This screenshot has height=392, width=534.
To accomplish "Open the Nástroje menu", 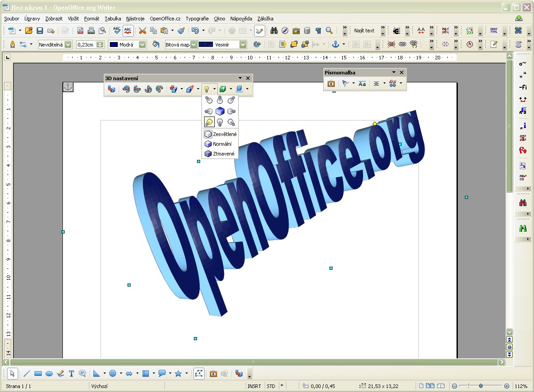I will 135,19.
